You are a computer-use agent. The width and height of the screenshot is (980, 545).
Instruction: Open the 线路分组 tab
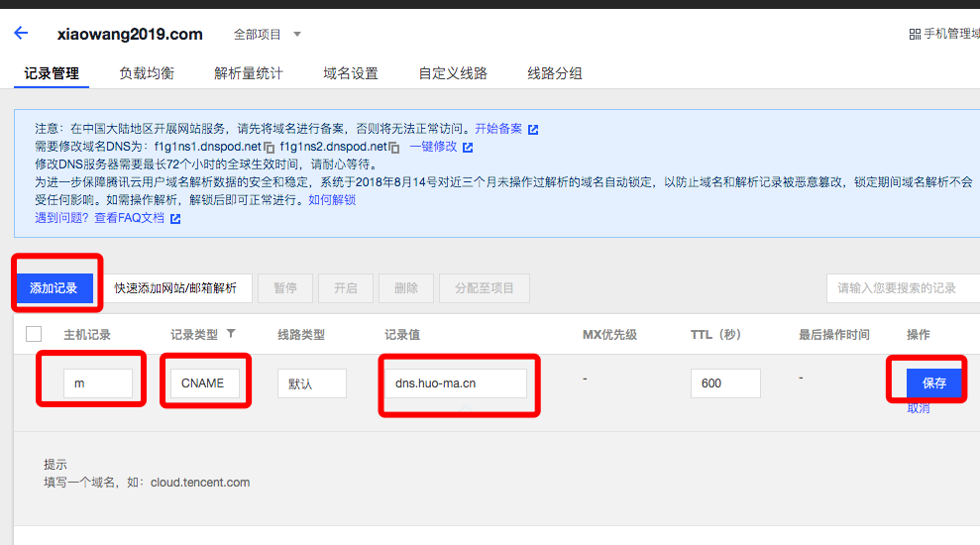(x=554, y=73)
